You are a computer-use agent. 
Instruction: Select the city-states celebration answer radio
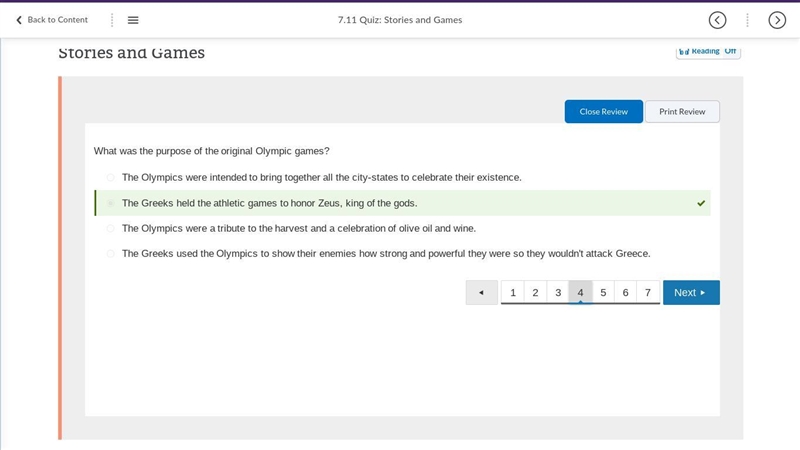coord(110,178)
